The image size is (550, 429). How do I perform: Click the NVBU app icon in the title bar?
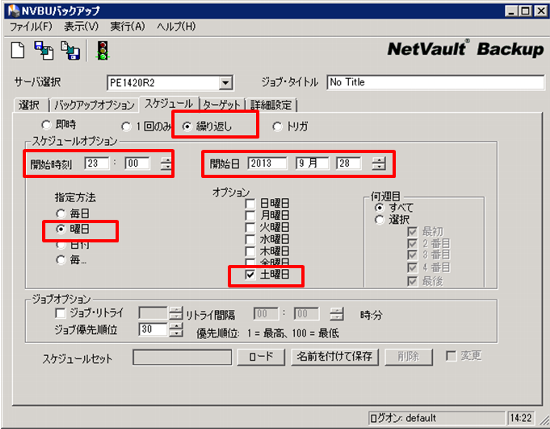tap(13, 11)
